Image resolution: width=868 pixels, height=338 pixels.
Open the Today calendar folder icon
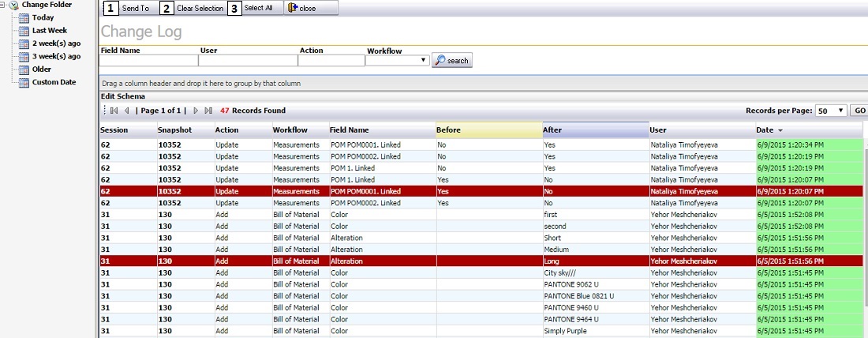tap(24, 17)
